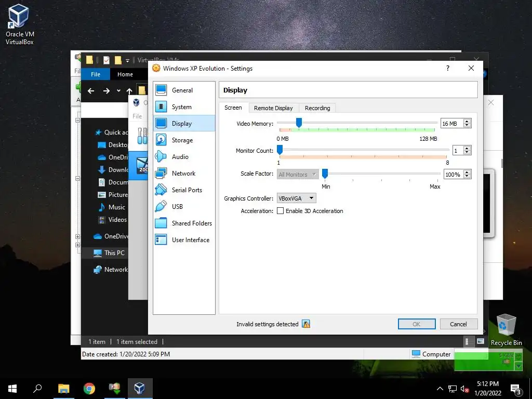Go forward in File Explorer window

[x=106, y=91]
